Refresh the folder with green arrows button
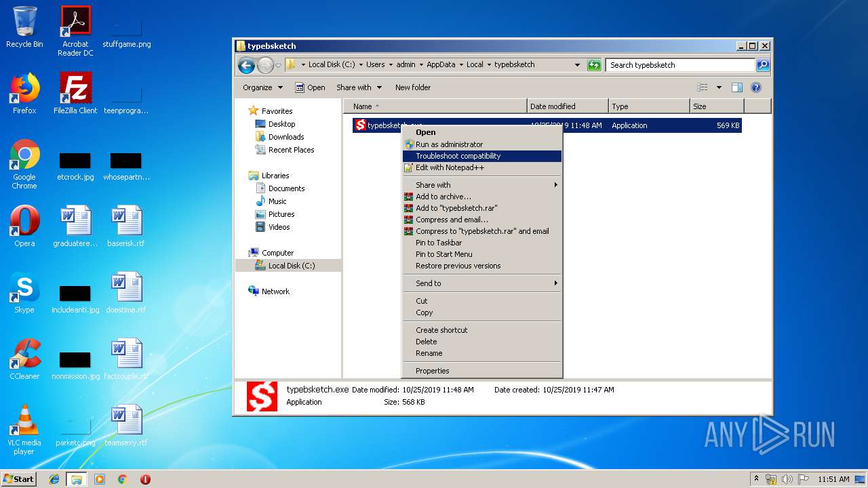The height and width of the screenshot is (488, 868). (x=594, y=65)
